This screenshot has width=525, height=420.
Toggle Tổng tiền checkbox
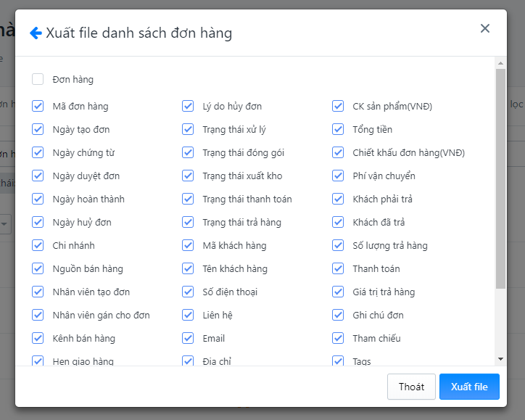click(x=338, y=129)
